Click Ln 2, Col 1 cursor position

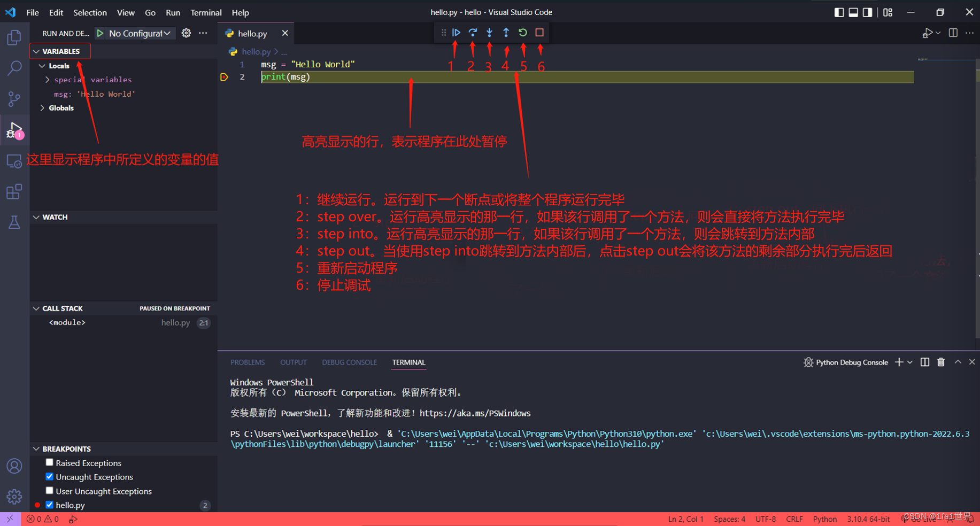[686, 519]
